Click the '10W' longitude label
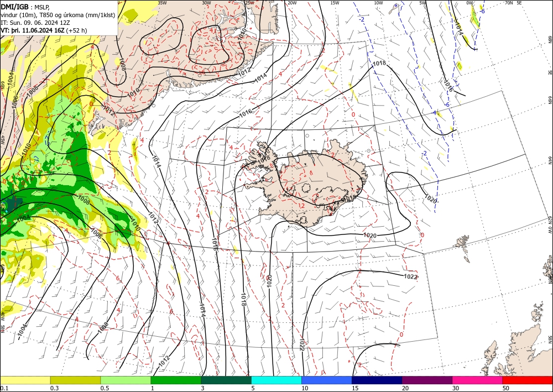This screenshot has height=392, width=553. click(x=378, y=3)
